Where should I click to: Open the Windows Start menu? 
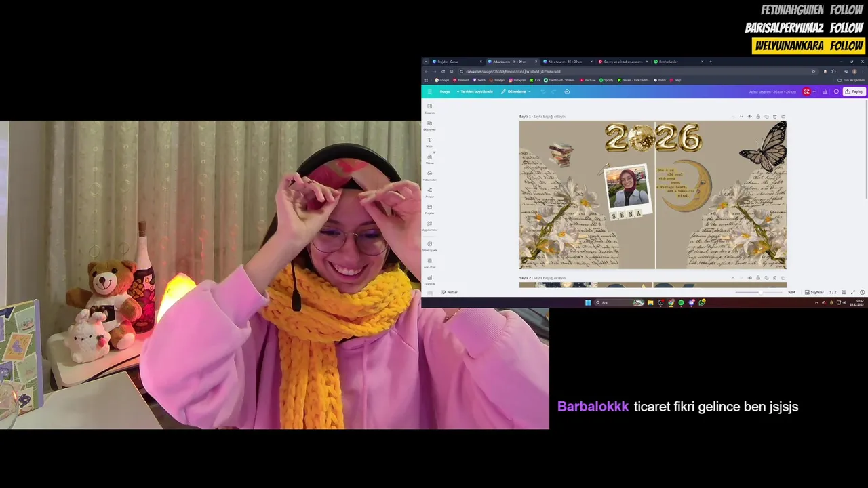588,302
